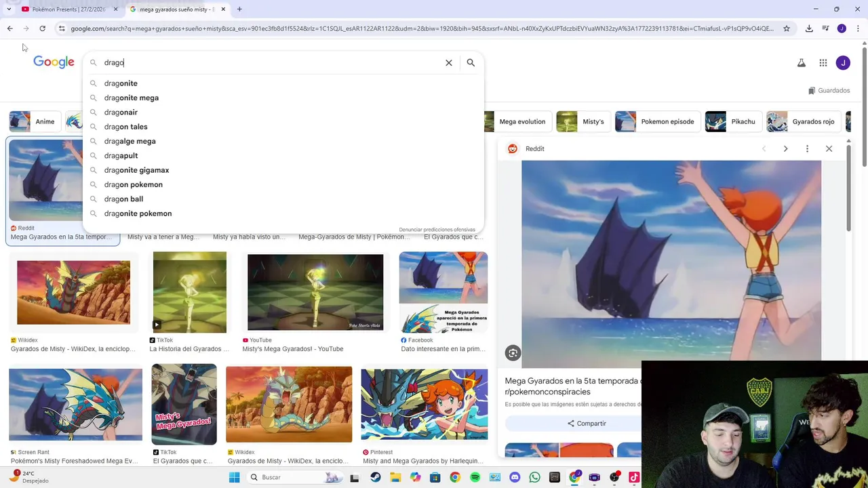Click the Pokemon episode filter chip
868x488 pixels.
click(x=657, y=121)
